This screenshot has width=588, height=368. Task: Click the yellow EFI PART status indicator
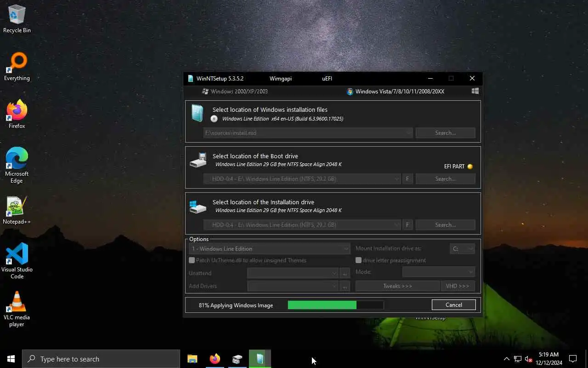tap(470, 167)
